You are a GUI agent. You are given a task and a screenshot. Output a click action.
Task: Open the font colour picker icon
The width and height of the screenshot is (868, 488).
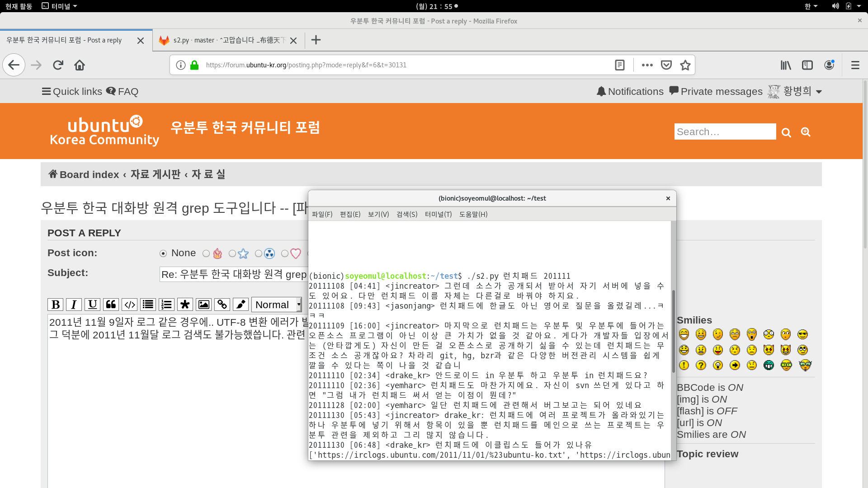[x=240, y=304]
